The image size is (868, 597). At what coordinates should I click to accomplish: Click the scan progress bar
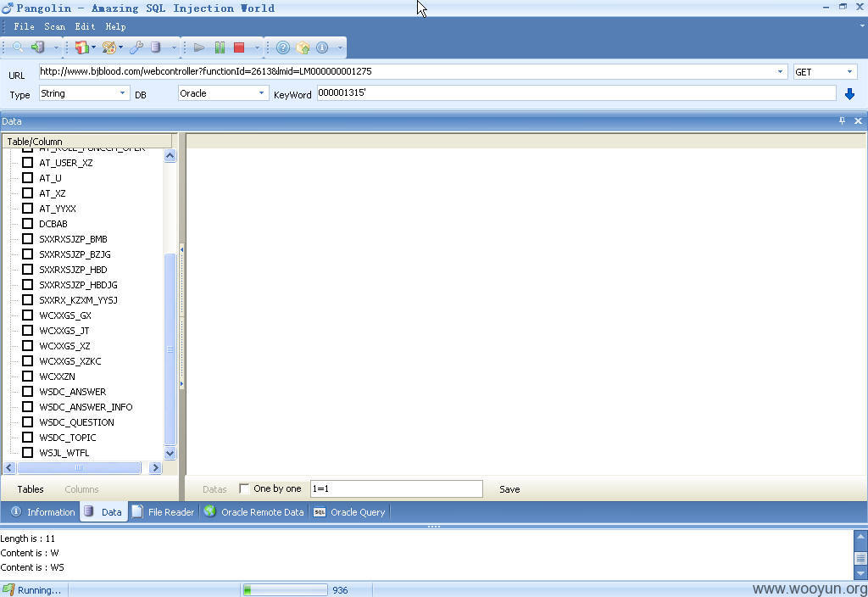[x=285, y=590]
